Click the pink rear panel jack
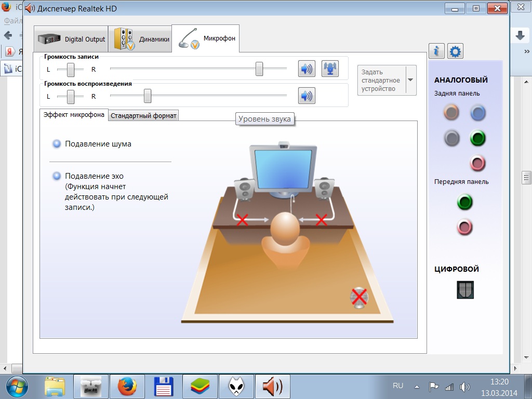The image size is (532, 399). [478, 163]
